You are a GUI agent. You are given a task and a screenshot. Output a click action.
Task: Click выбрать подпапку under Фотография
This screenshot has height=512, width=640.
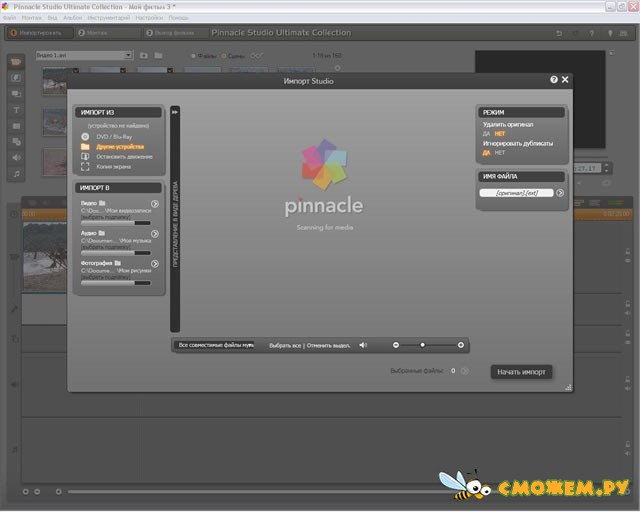pyautogui.click(x=106, y=277)
